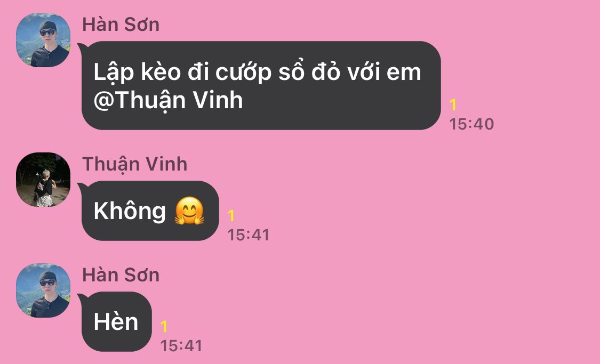Tap the read count beside the 'Không' message

pos(231,216)
